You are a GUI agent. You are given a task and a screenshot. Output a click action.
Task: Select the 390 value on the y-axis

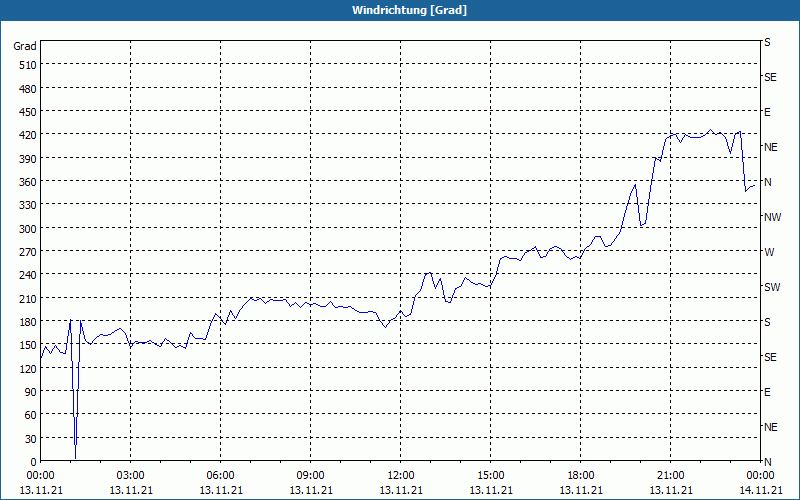28,159
